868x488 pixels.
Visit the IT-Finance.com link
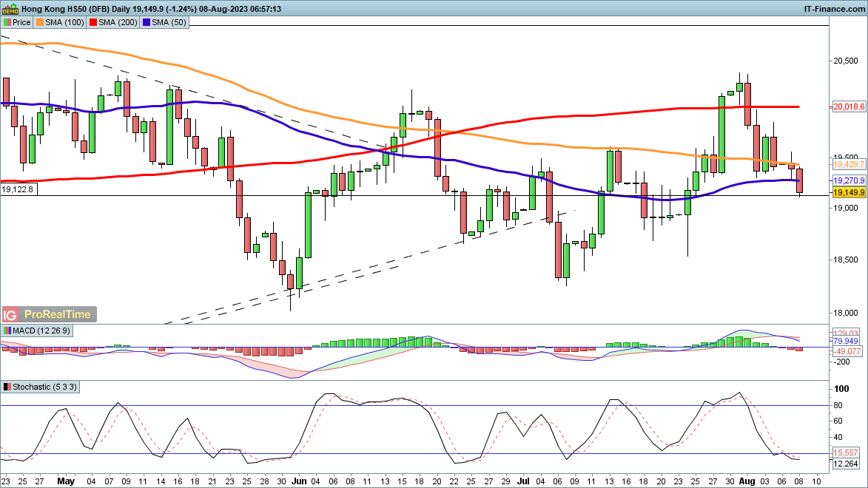pos(834,9)
